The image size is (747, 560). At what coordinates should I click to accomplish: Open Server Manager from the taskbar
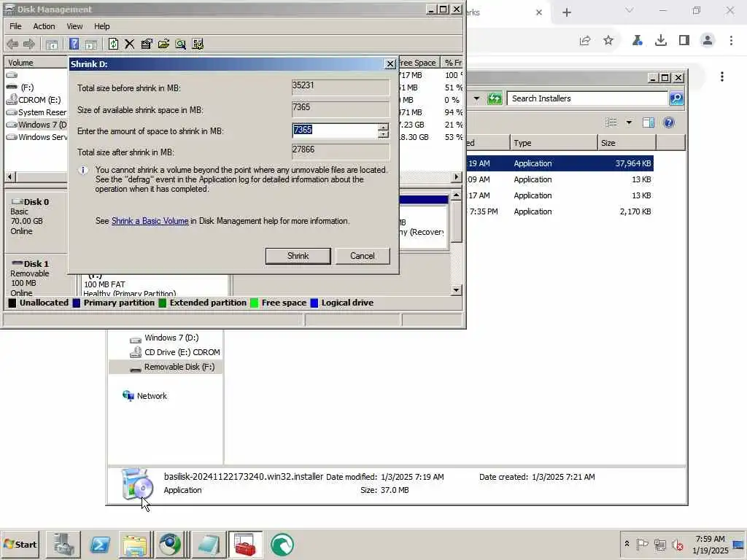[63, 545]
